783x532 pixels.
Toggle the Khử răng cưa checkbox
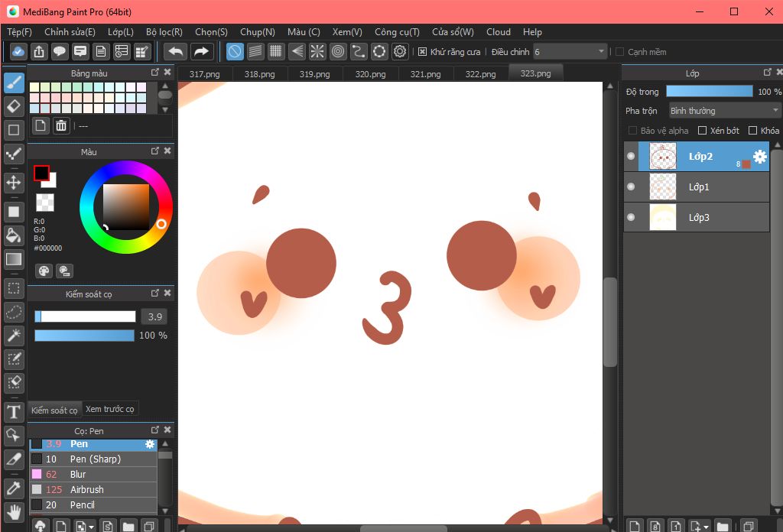[x=422, y=52]
